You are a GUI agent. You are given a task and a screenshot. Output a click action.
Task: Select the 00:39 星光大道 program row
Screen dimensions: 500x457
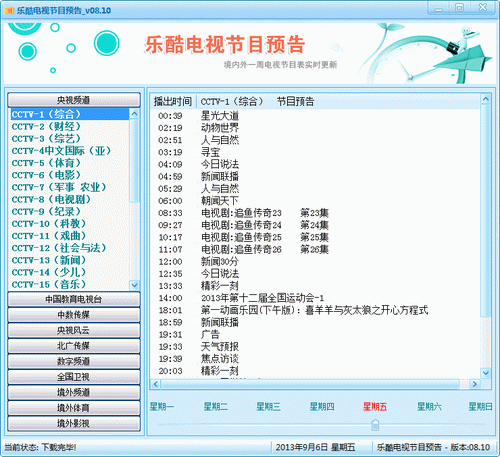tap(315, 116)
